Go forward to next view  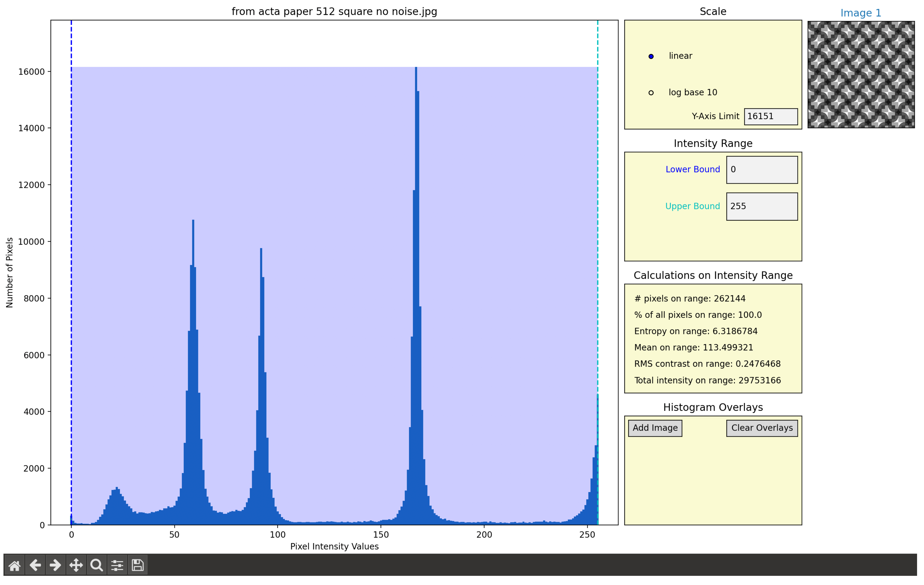[56, 565]
